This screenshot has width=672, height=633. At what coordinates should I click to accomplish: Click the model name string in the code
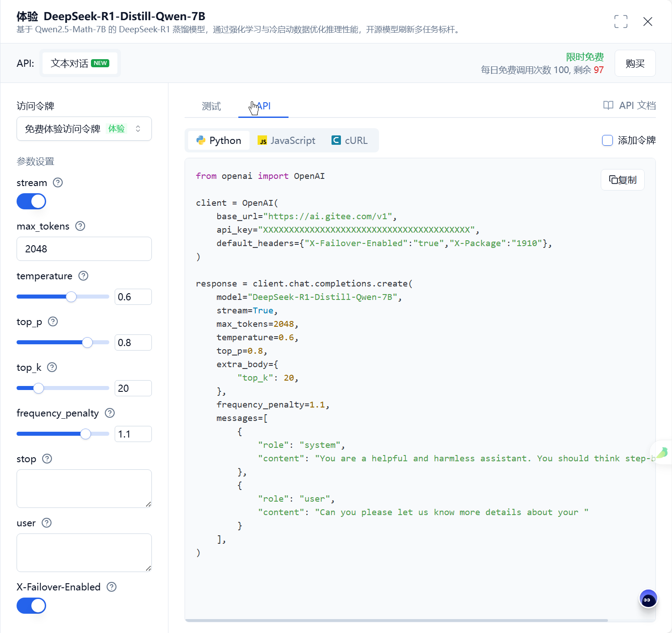[323, 297]
